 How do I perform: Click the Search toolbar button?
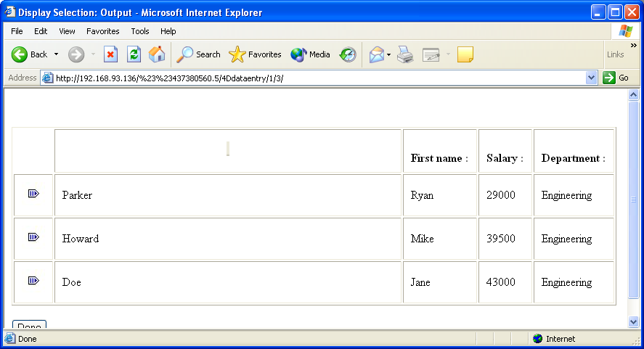(199, 54)
